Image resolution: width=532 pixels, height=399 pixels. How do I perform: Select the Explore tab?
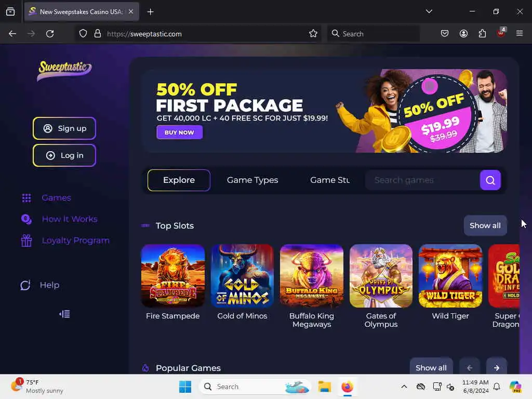[179, 180]
